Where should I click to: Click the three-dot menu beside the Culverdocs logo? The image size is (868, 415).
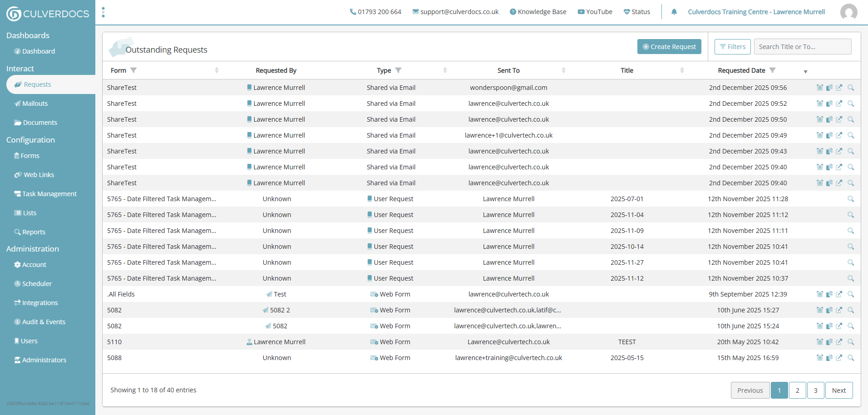click(x=104, y=12)
